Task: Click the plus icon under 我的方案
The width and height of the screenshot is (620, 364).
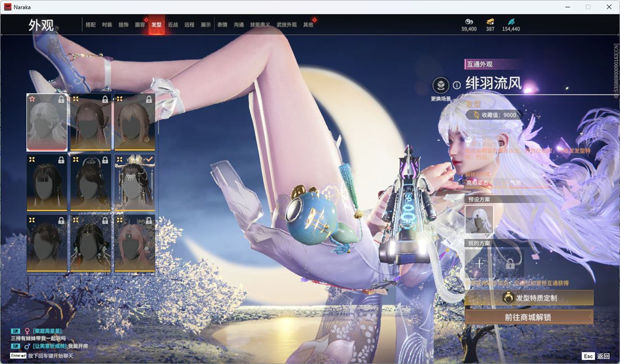Action: [479, 263]
